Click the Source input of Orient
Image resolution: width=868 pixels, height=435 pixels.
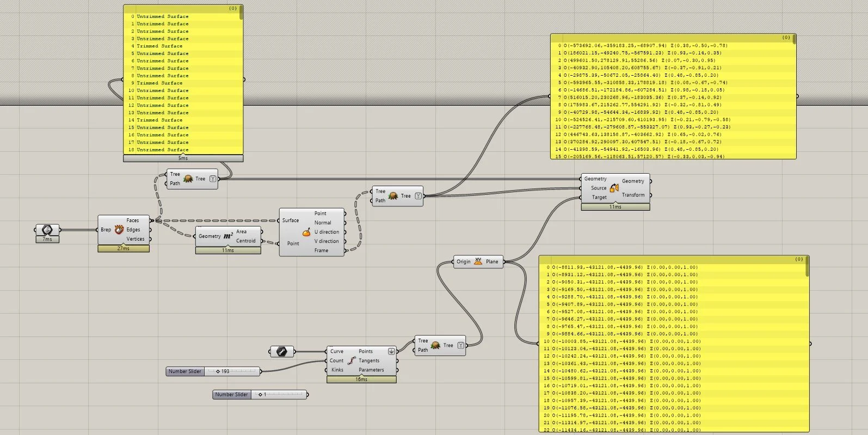tap(599, 188)
